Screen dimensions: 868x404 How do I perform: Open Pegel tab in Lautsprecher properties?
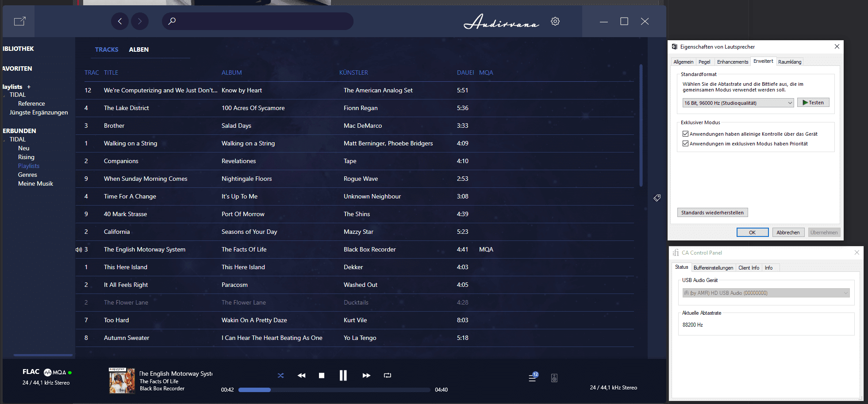(x=704, y=62)
